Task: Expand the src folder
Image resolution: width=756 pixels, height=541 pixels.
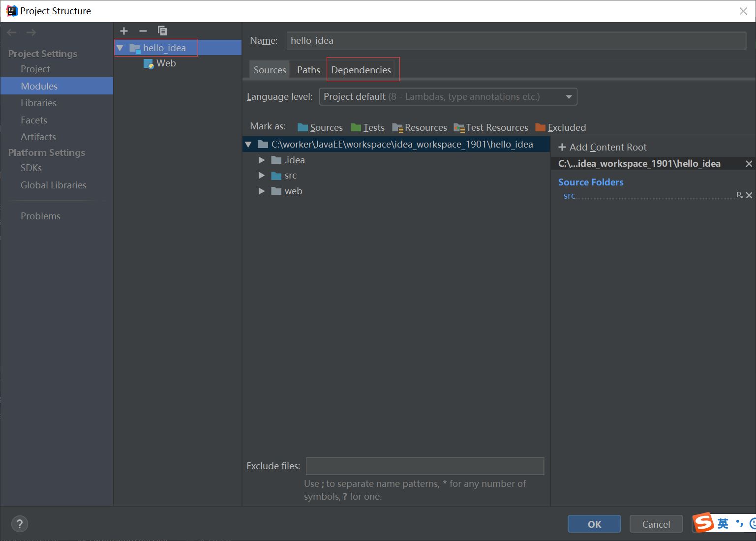Action: pyautogui.click(x=262, y=176)
